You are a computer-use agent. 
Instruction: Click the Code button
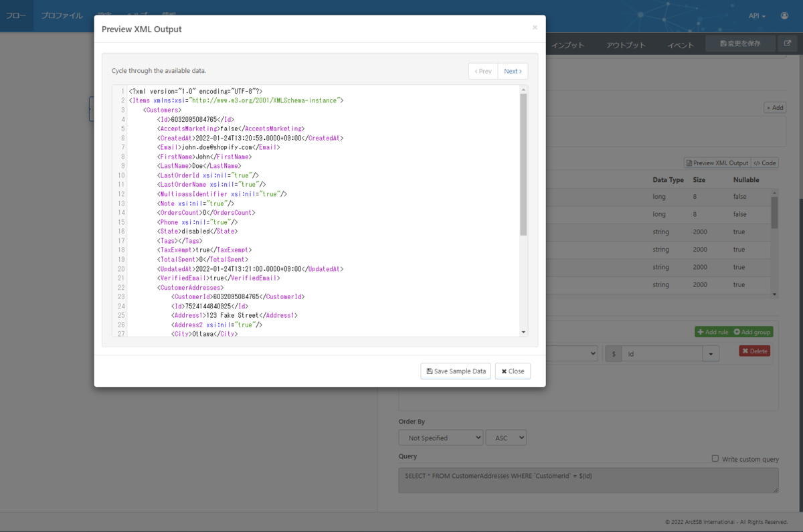coord(765,163)
